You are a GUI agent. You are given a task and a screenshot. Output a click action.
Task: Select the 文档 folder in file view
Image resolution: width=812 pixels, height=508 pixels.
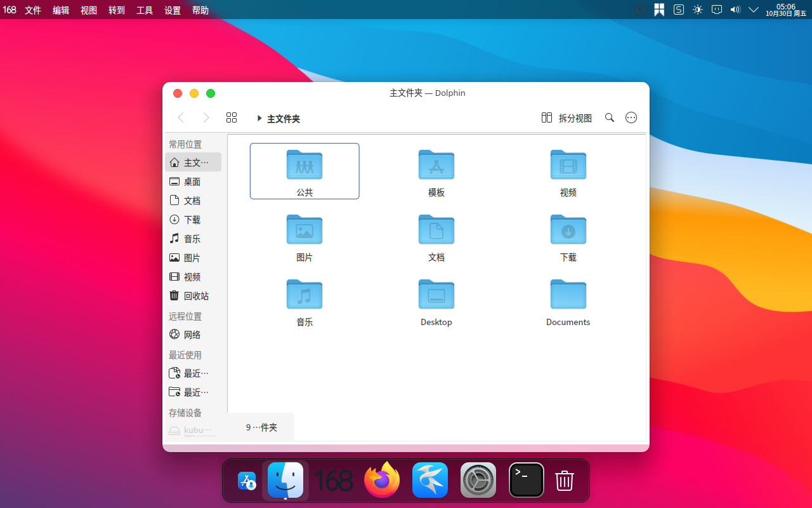pos(436,237)
